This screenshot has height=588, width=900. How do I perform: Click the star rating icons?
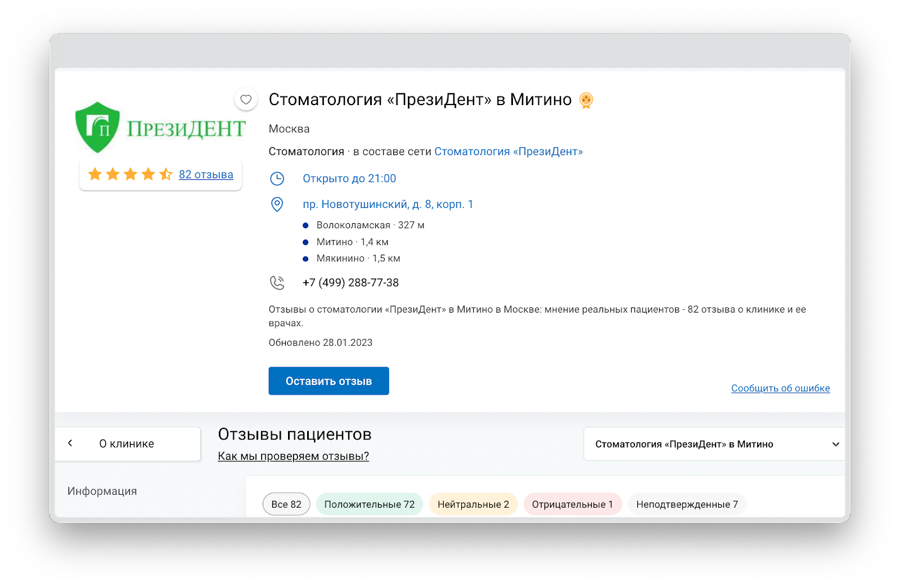tap(130, 174)
